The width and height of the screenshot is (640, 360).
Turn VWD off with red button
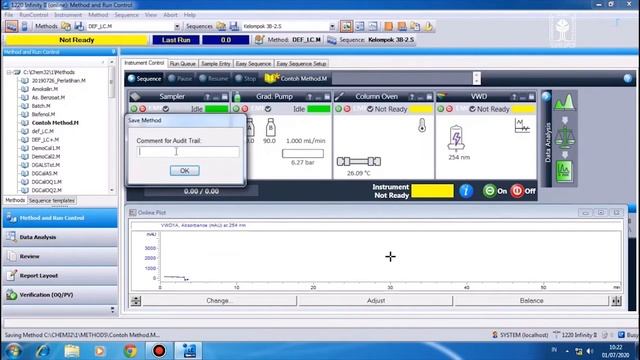click(449, 109)
